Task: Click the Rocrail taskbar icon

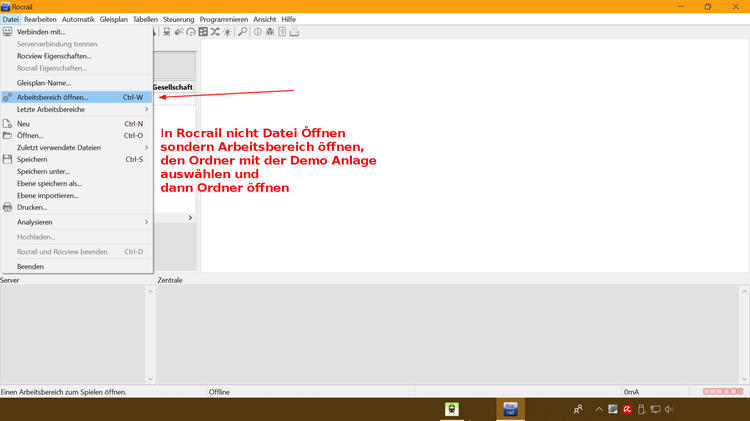Action: (x=510, y=409)
